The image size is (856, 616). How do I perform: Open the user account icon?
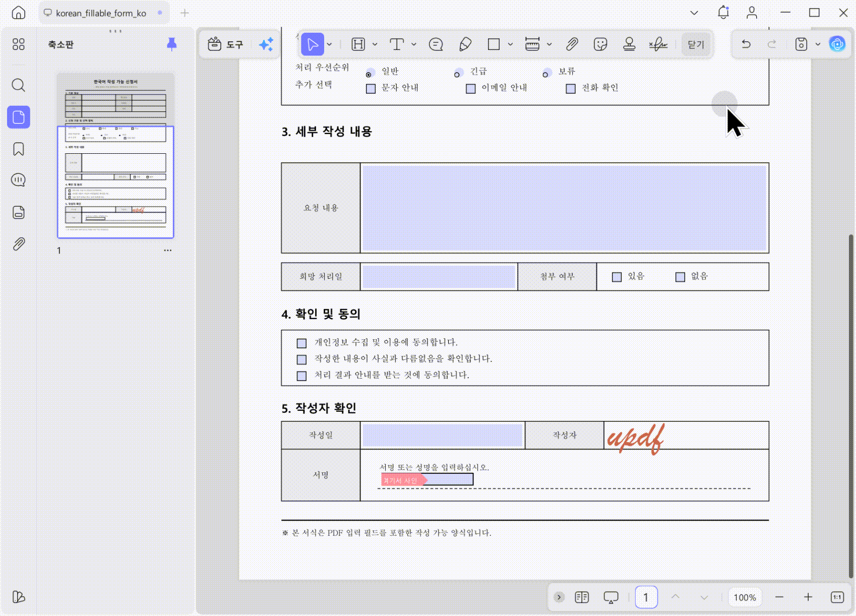(x=752, y=13)
